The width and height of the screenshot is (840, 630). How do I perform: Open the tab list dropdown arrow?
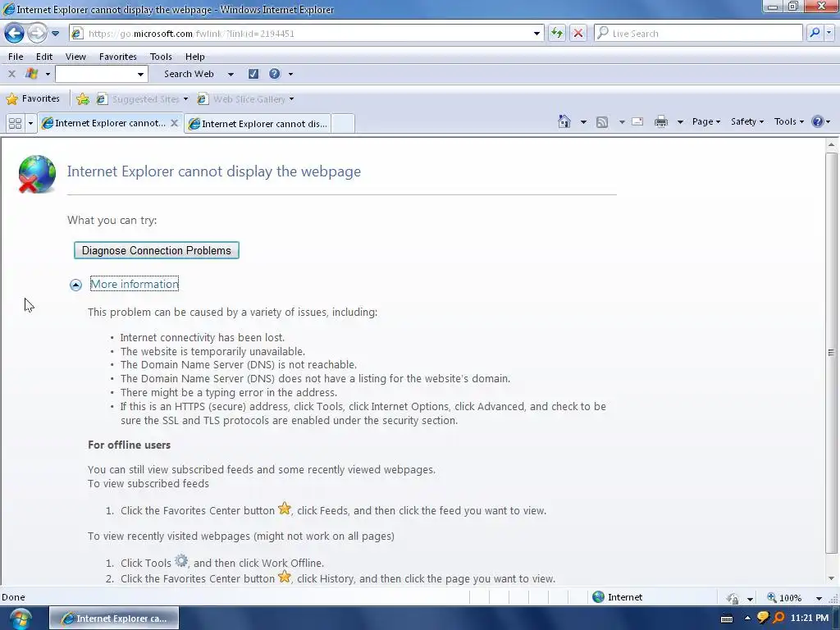click(30, 123)
